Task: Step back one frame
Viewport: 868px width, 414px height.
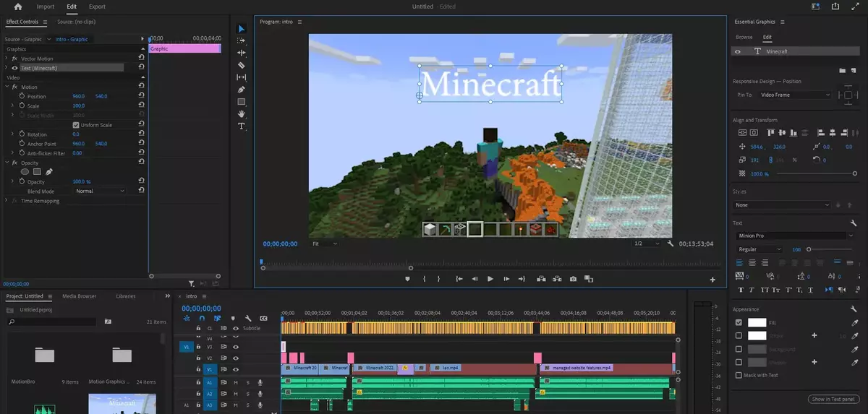Action: coord(475,279)
